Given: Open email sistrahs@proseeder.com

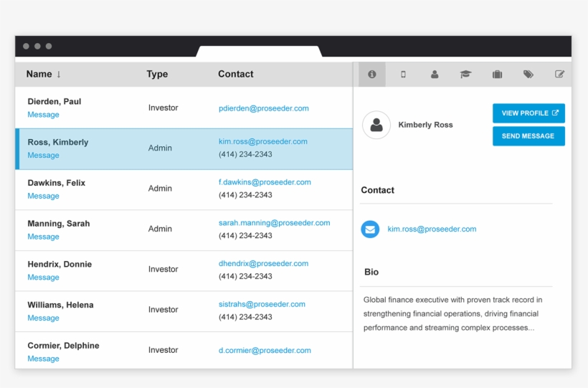Looking at the screenshot, I should pyautogui.click(x=262, y=304).
